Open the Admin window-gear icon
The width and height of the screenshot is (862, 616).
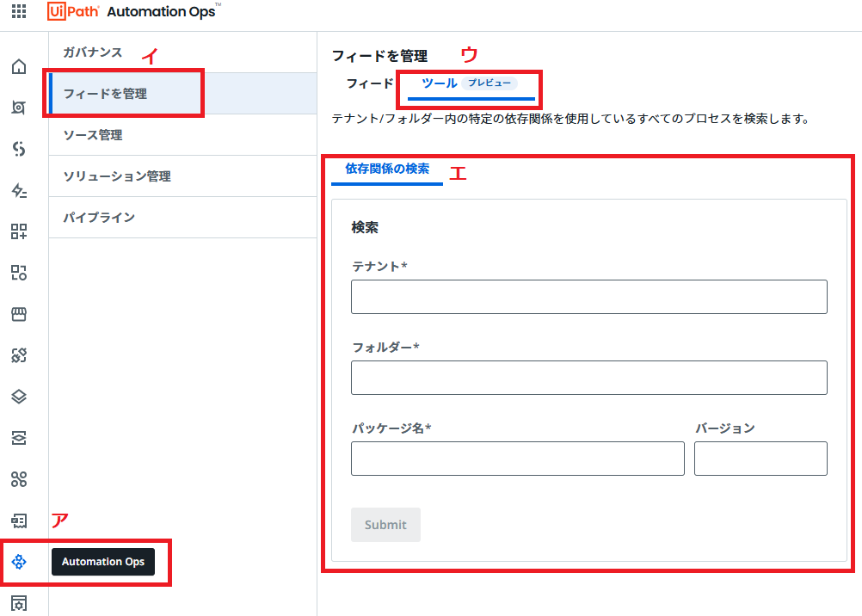pyautogui.click(x=19, y=603)
